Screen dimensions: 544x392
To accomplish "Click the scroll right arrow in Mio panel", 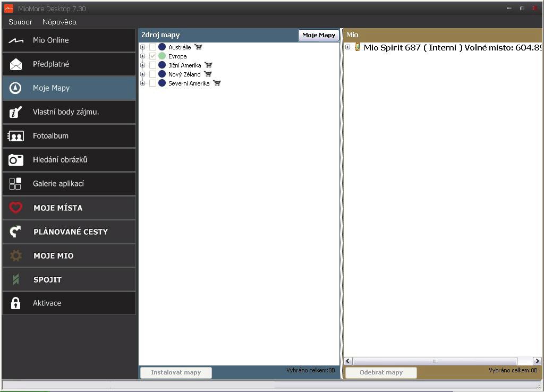I will click(537, 361).
